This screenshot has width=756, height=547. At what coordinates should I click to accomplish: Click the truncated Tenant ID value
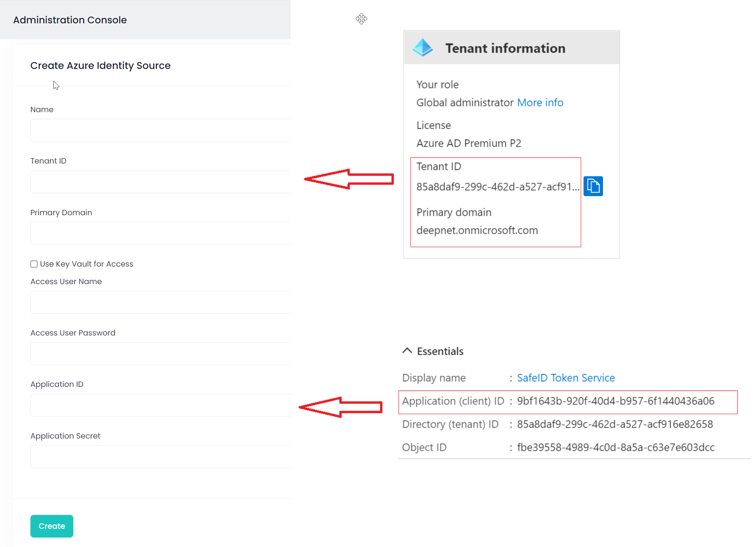(497, 187)
